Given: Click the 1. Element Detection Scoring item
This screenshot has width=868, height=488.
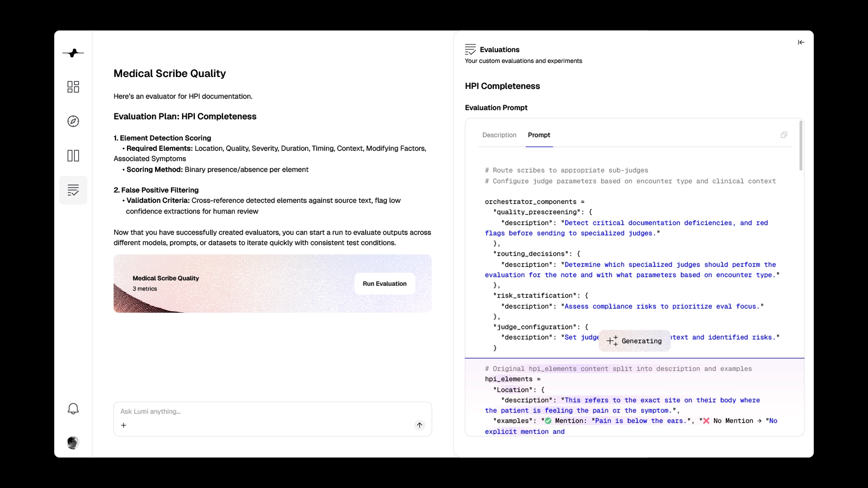Looking at the screenshot, I should (x=162, y=138).
